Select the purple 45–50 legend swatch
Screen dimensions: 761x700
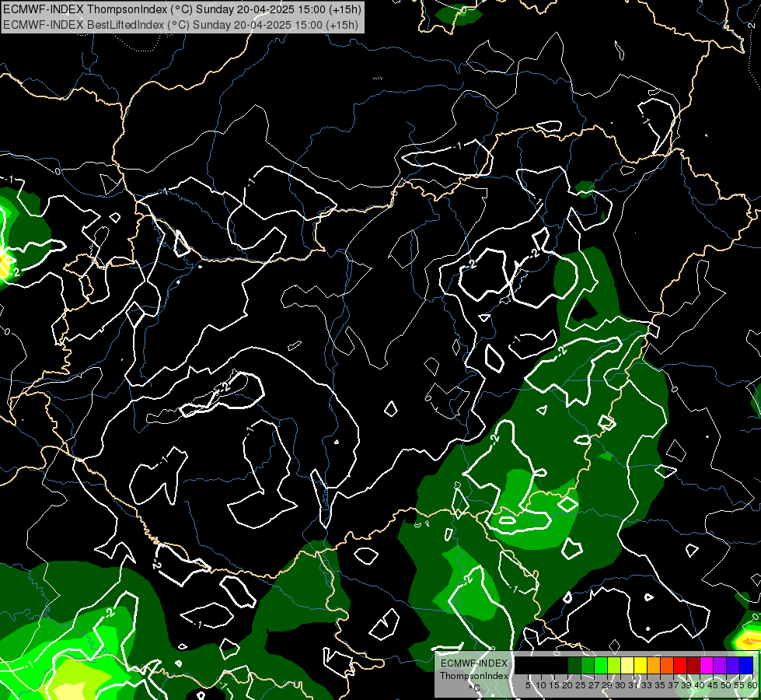(x=721, y=666)
